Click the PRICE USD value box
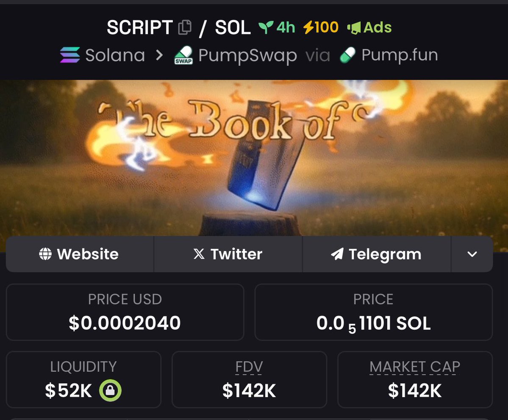 (125, 312)
